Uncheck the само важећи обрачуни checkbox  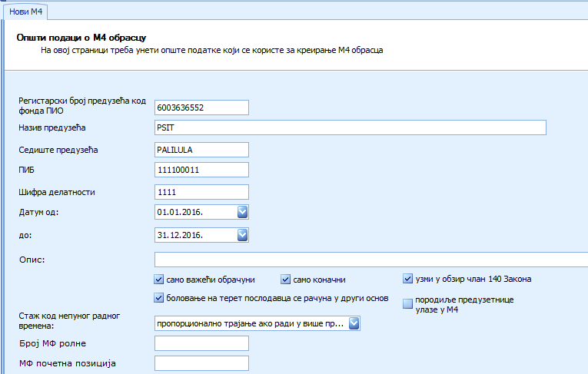[x=160, y=280]
